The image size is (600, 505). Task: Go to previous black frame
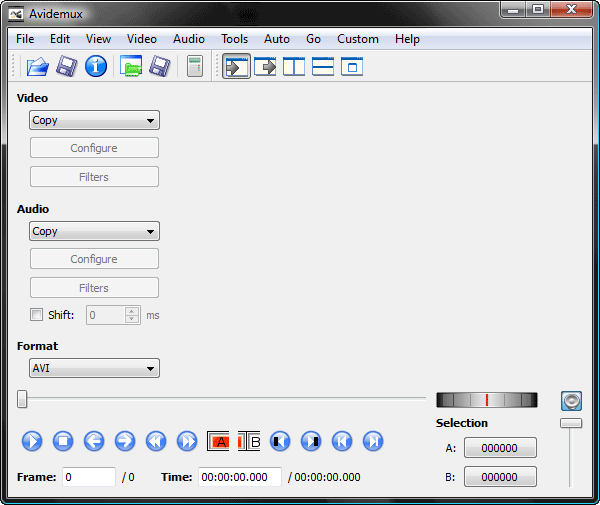pyautogui.click(x=280, y=441)
